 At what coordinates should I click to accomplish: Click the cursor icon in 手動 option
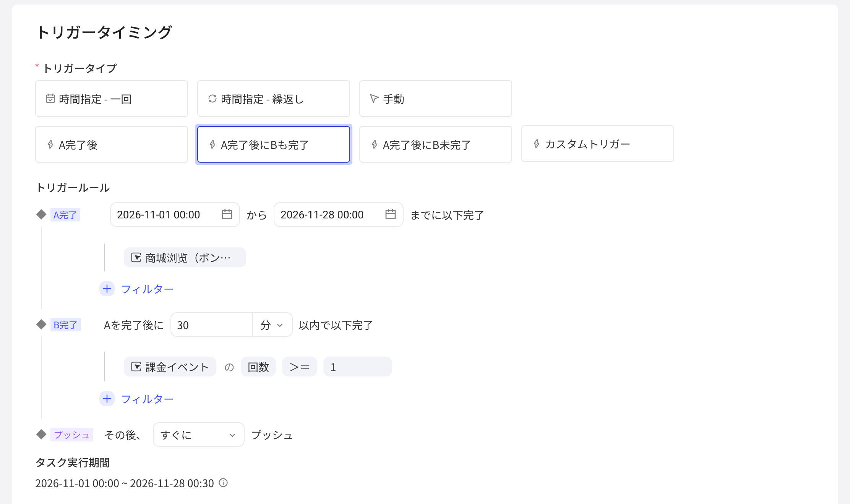click(374, 99)
